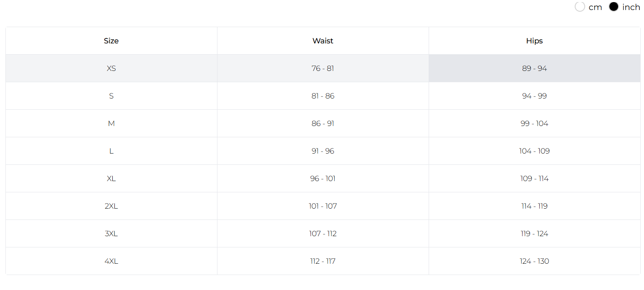Click the 4XL waist value 112 - 117
This screenshot has height=290, width=644.
click(x=323, y=261)
